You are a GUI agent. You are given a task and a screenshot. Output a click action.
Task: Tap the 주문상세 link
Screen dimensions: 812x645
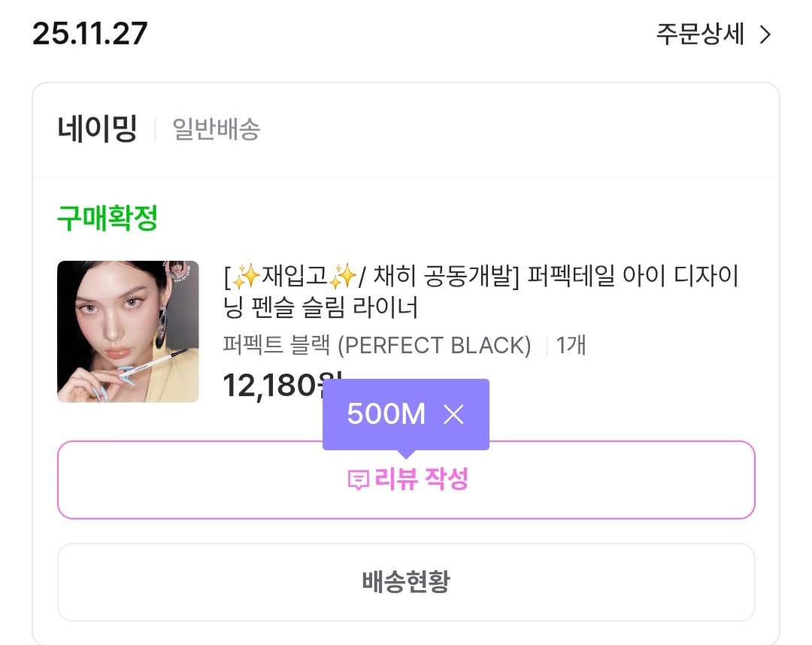pos(700,35)
